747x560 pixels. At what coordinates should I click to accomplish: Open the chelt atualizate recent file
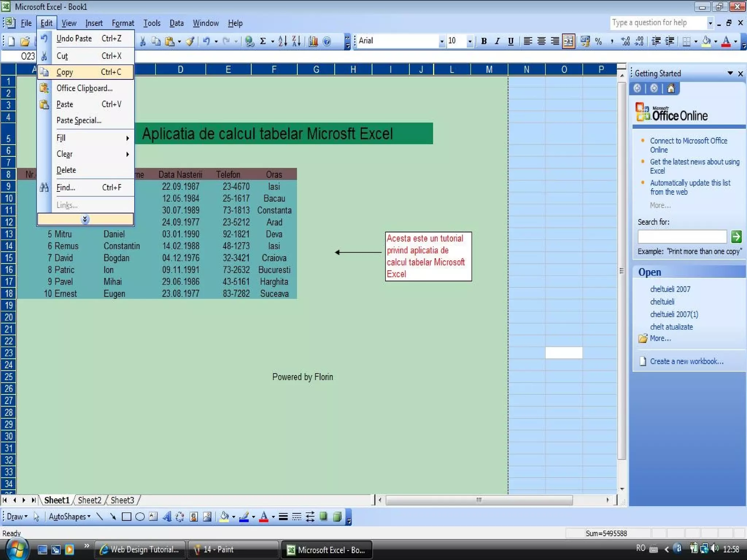[671, 327]
